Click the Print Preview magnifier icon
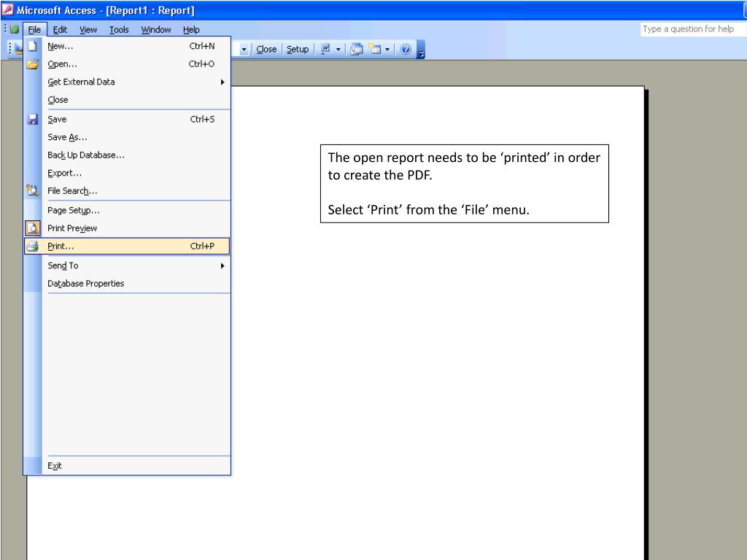Screen dimensions: 747x560 coord(32,228)
